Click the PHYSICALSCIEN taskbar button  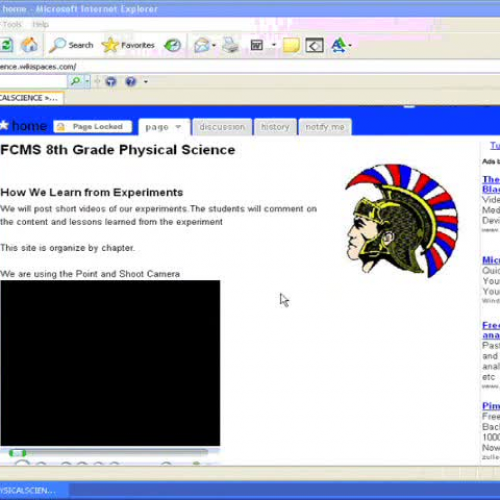34,491
